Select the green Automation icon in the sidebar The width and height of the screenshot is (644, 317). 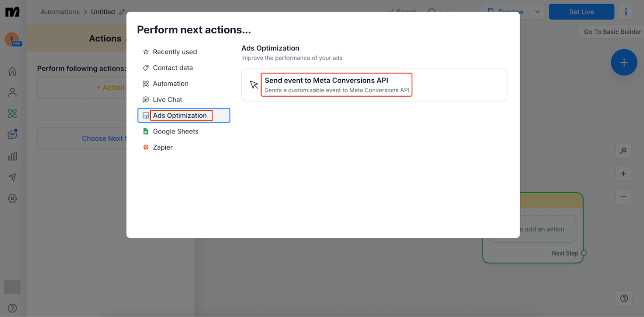tap(12, 113)
